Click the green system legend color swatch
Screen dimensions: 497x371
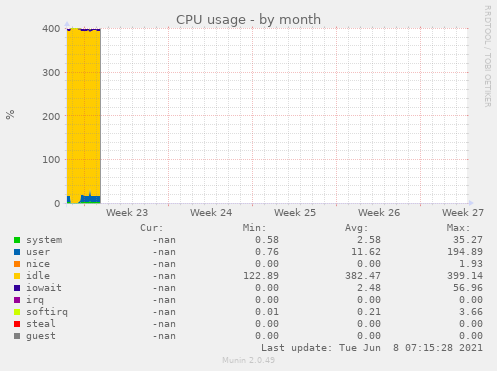(17, 240)
